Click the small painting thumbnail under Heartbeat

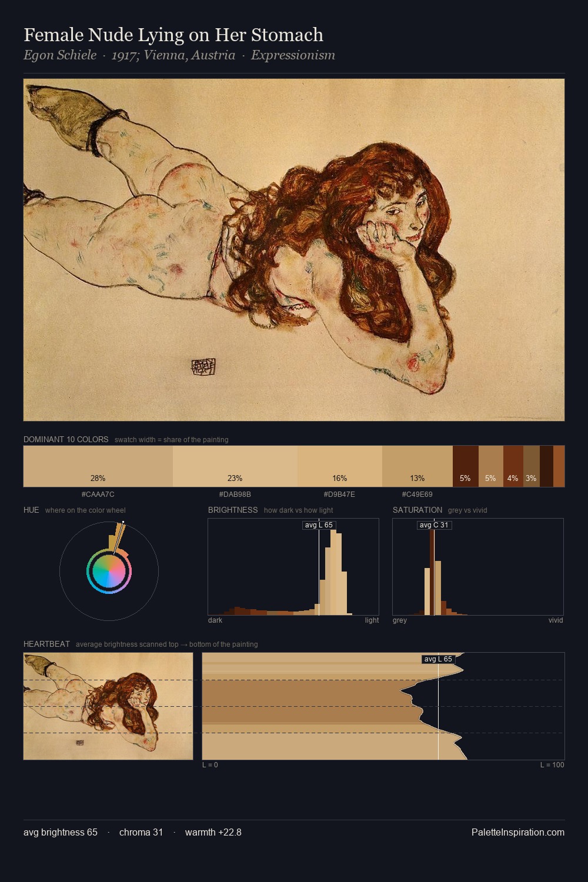tap(108, 706)
